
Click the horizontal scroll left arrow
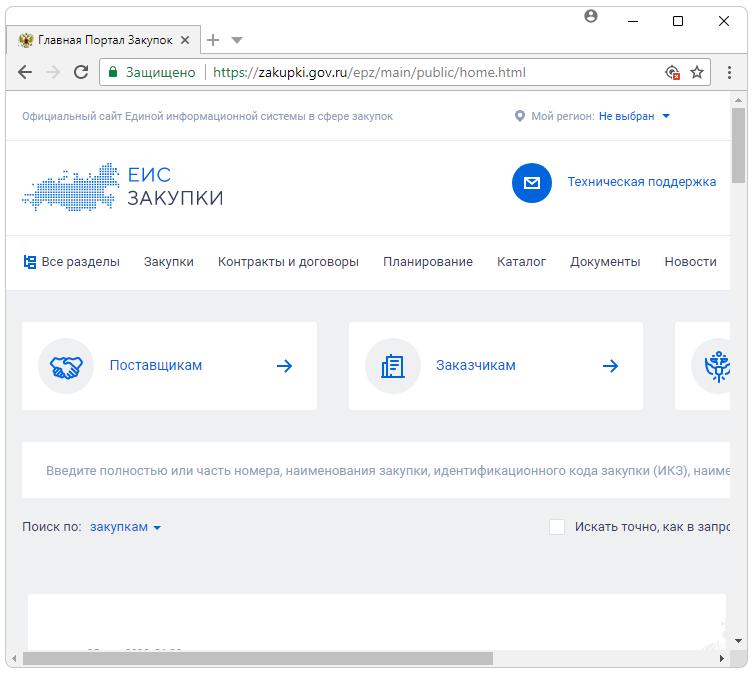(x=14, y=659)
